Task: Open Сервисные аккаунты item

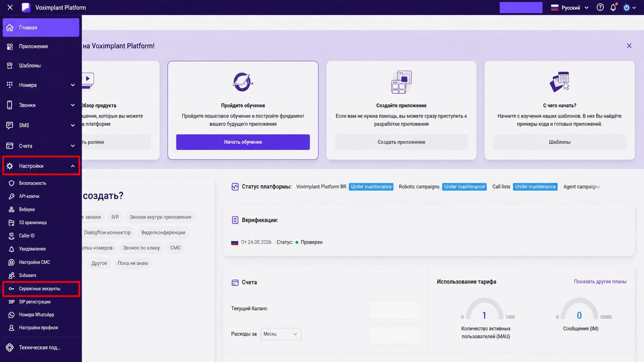Action: point(41,289)
